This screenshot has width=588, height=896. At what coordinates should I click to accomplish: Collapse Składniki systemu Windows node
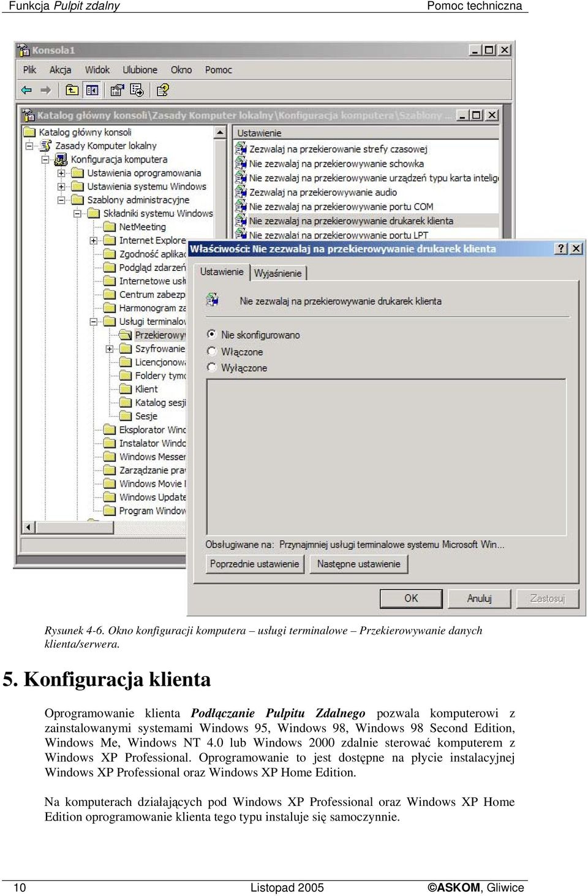77,213
